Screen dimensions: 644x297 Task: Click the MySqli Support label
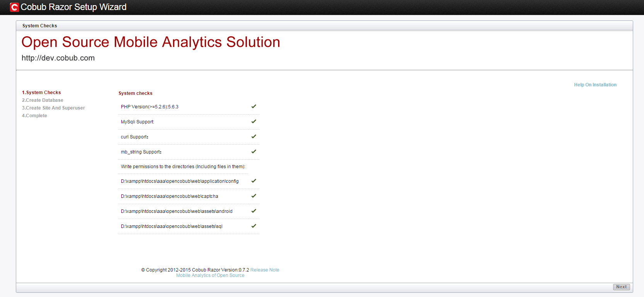pos(138,122)
